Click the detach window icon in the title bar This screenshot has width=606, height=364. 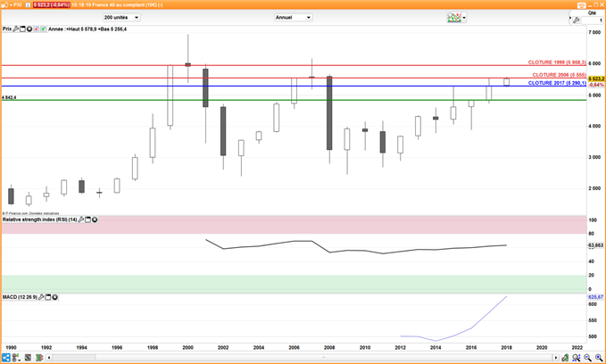point(582,5)
